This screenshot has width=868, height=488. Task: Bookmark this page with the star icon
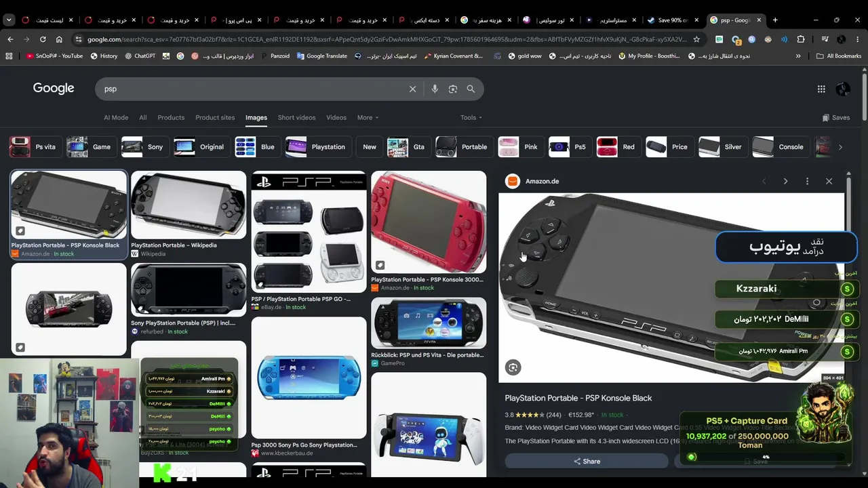pyautogui.click(x=696, y=39)
